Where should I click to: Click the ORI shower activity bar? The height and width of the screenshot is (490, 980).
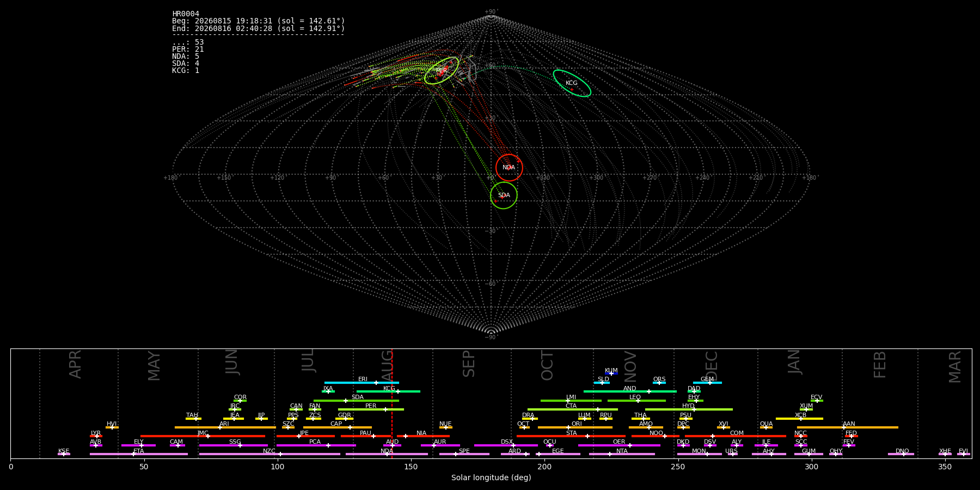pos(575,427)
